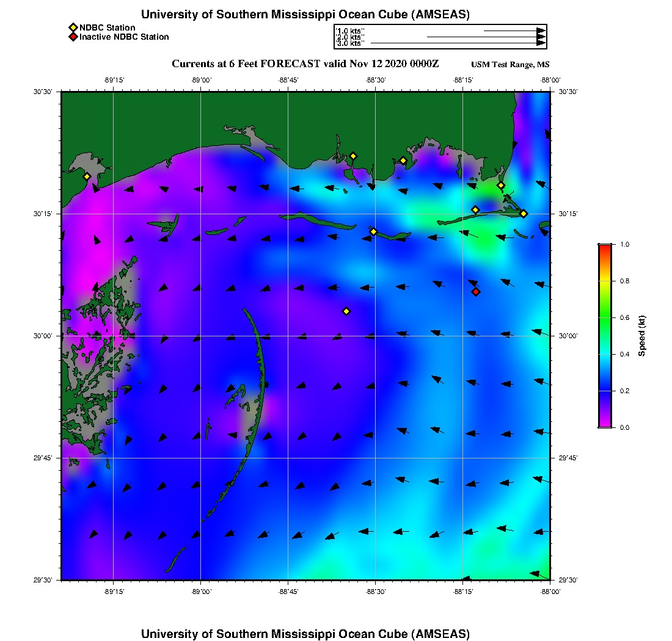Click the "Speed (kt)" color bar label
Screen dimensions: 672x641
pos(642,336)
